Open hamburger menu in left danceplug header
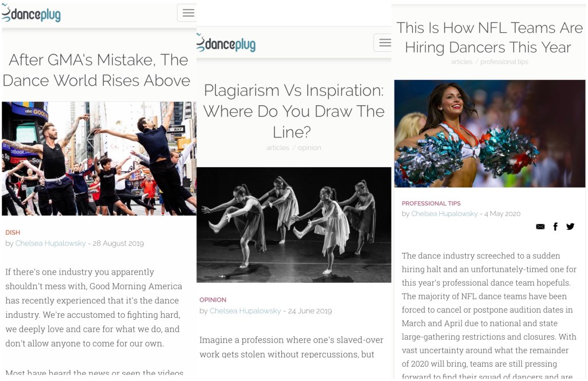Image resolution: width=588 pixels, height=381 pixels. click(x=187, y=13)
